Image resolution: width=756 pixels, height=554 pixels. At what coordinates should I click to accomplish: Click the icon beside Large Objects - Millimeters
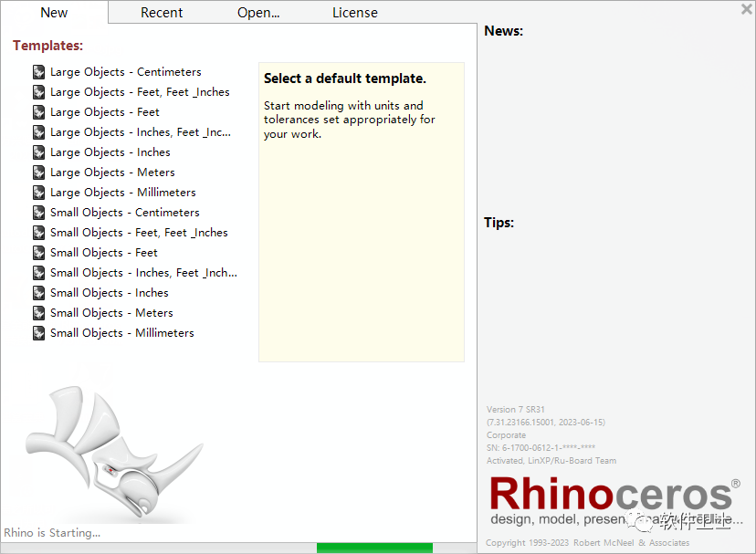pos(38,193)
